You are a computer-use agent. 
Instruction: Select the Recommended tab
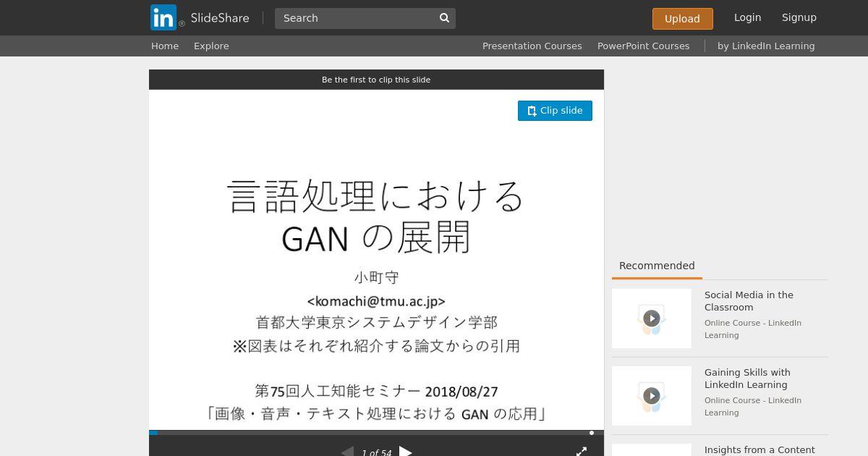[x=657, y=266]
